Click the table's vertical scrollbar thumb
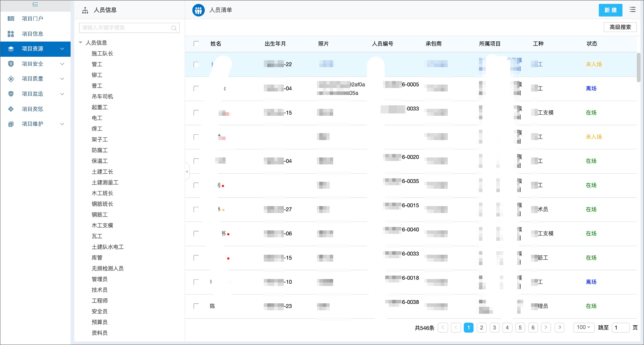 click(639, 67)
